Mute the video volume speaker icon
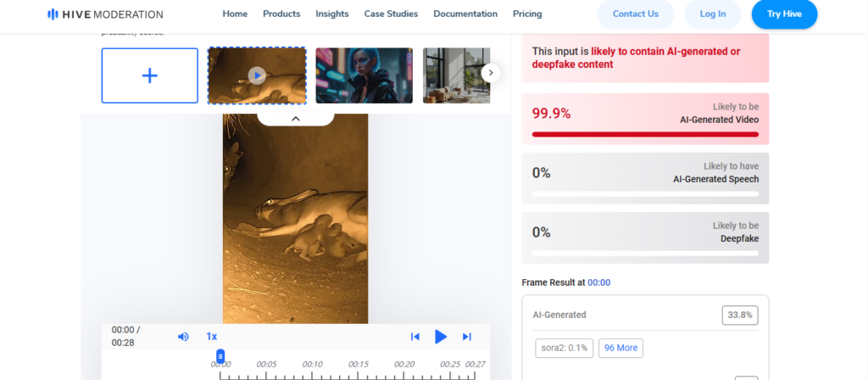 [x=183, y=337]
